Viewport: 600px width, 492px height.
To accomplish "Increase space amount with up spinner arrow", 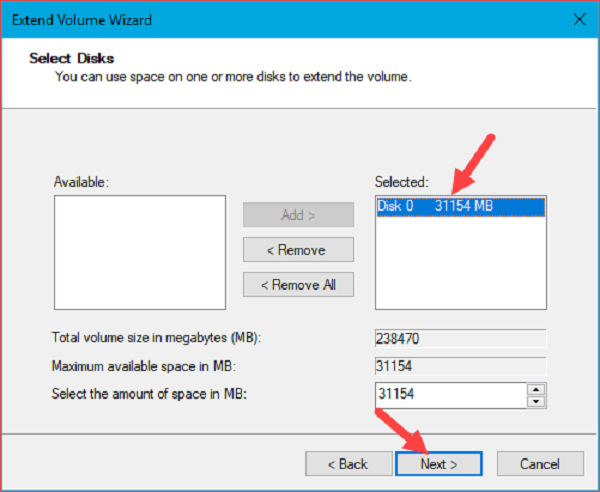I will point(536,389).
